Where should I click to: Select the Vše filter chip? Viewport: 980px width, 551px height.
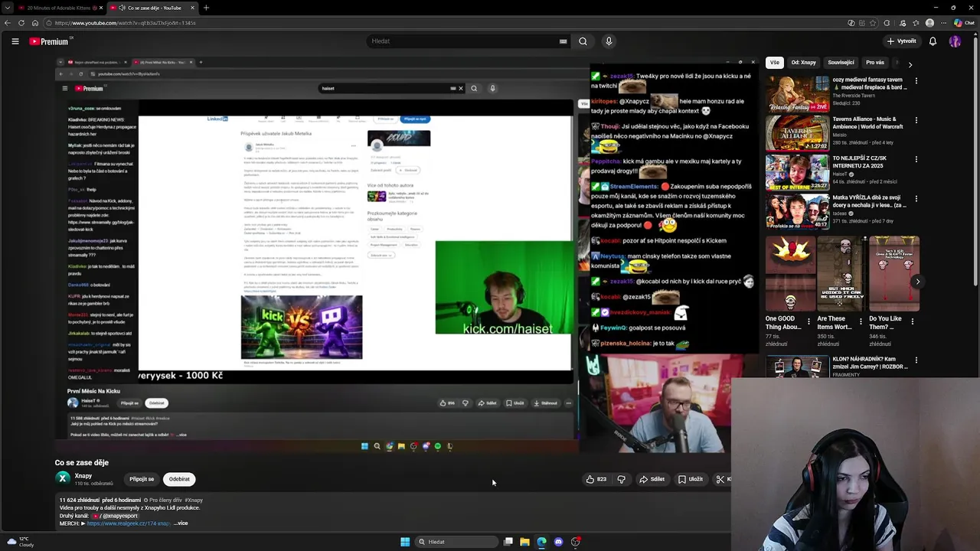pos(775,63)
